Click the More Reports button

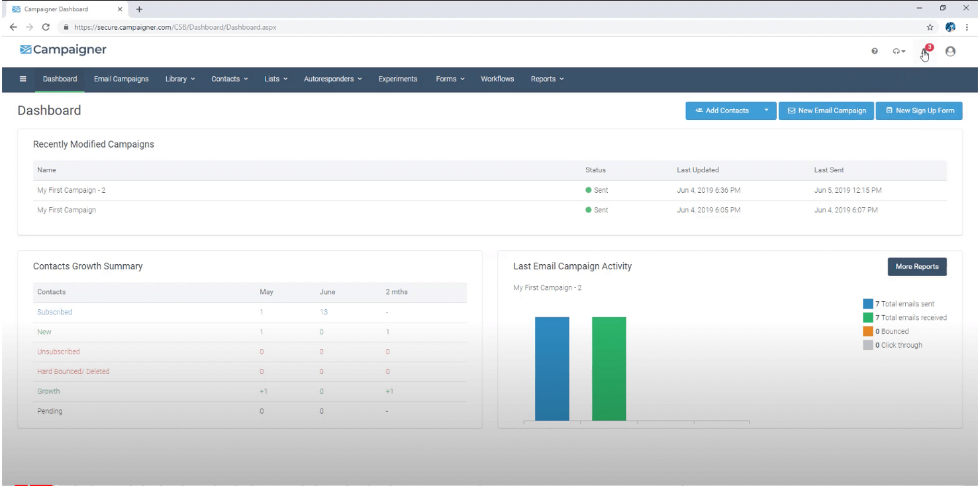click(x=917, y=266)
